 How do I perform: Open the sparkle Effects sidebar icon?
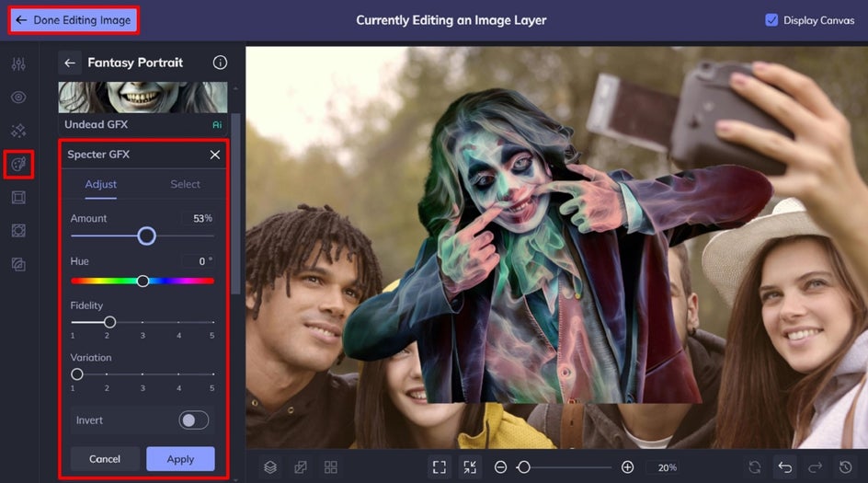pyautogui.click(x=18, y=131)
